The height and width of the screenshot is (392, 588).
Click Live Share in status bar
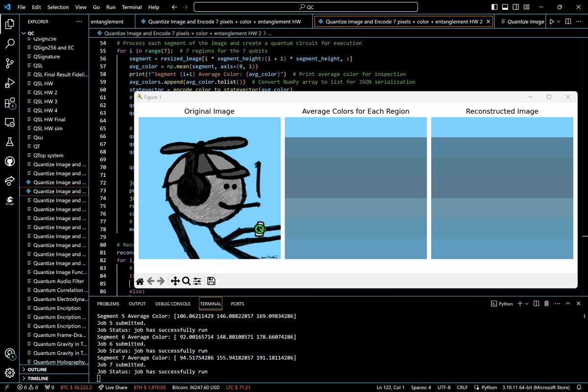point(113,388)
